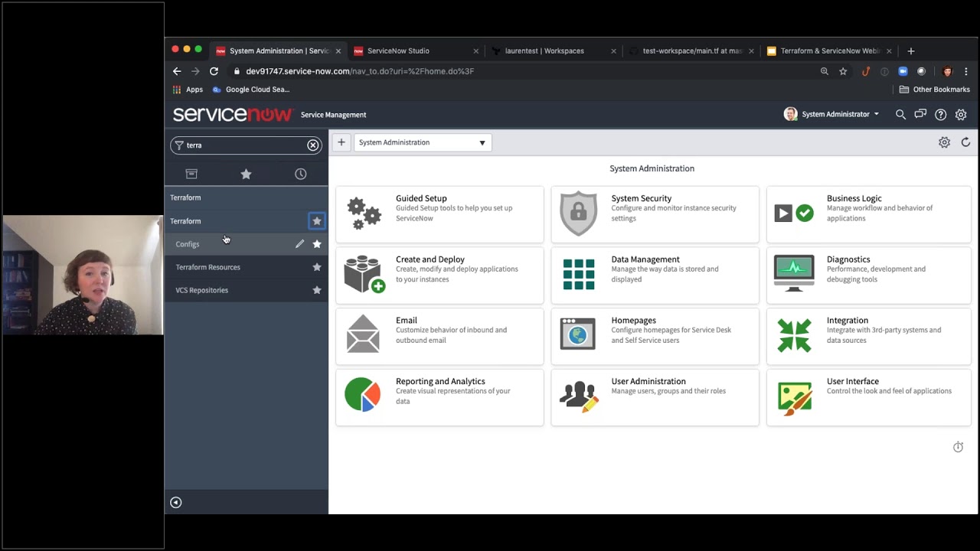
Task: Open Chrome three-dot menu
Action: [965, 71]
